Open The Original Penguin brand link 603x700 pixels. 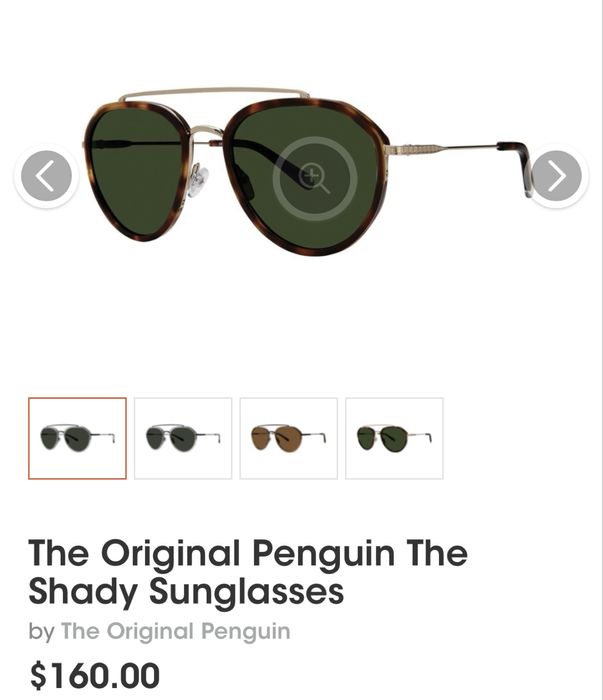(x=175, y=631)
